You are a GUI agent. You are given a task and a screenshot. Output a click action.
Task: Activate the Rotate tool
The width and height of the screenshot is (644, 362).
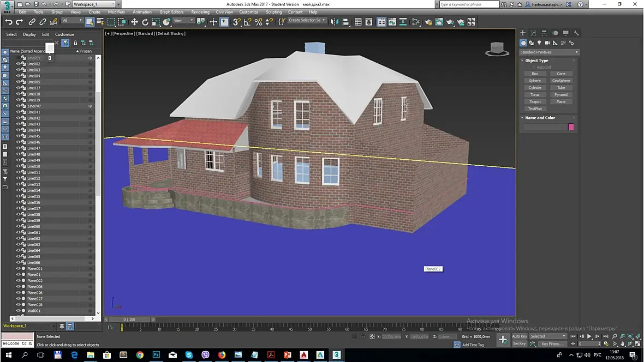(x=145, y=22)
